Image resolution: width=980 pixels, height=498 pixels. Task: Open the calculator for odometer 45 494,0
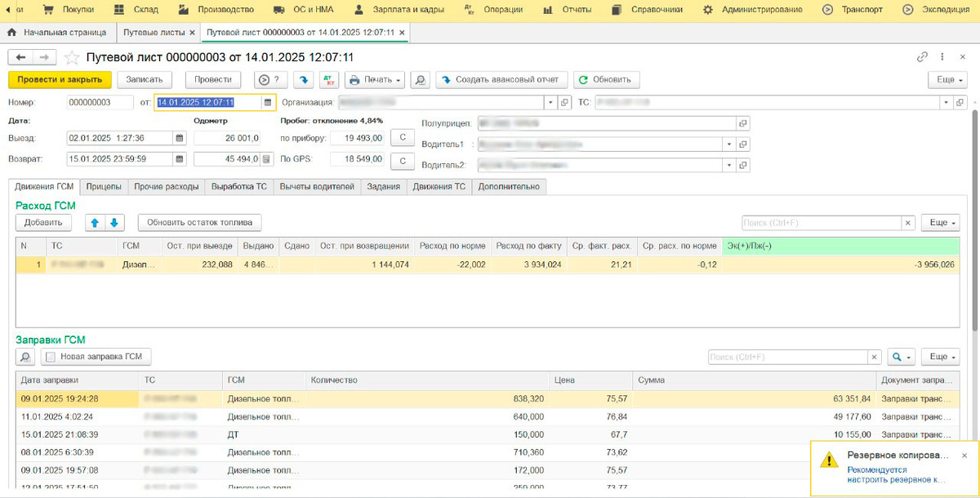click(266, 158)
